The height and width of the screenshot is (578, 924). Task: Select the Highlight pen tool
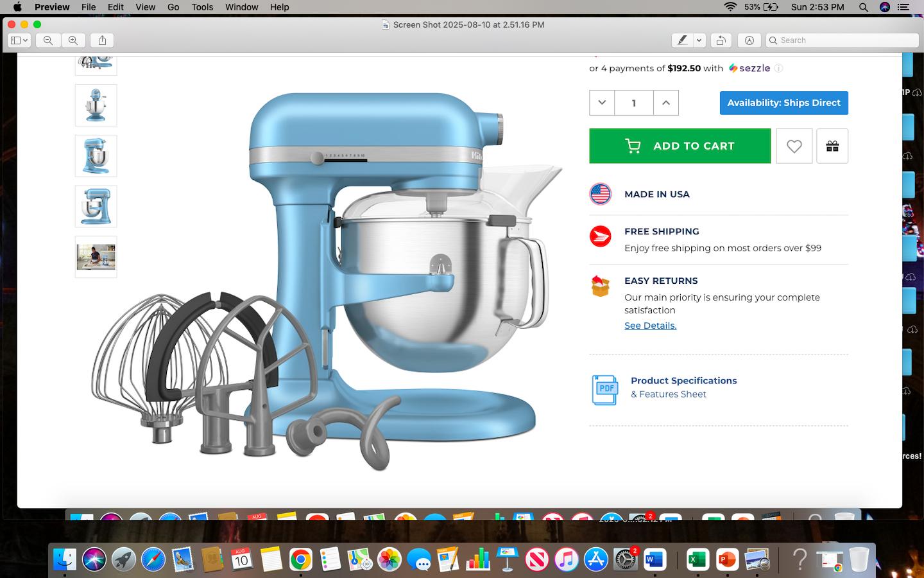683,40
